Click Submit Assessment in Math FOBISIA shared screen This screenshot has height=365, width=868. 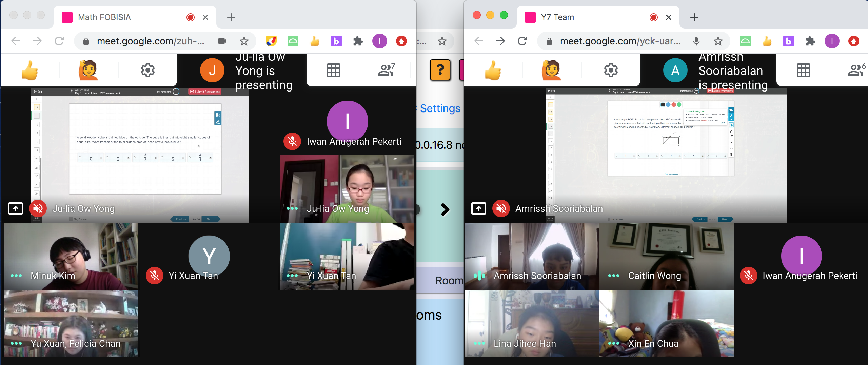pos(205,92)
